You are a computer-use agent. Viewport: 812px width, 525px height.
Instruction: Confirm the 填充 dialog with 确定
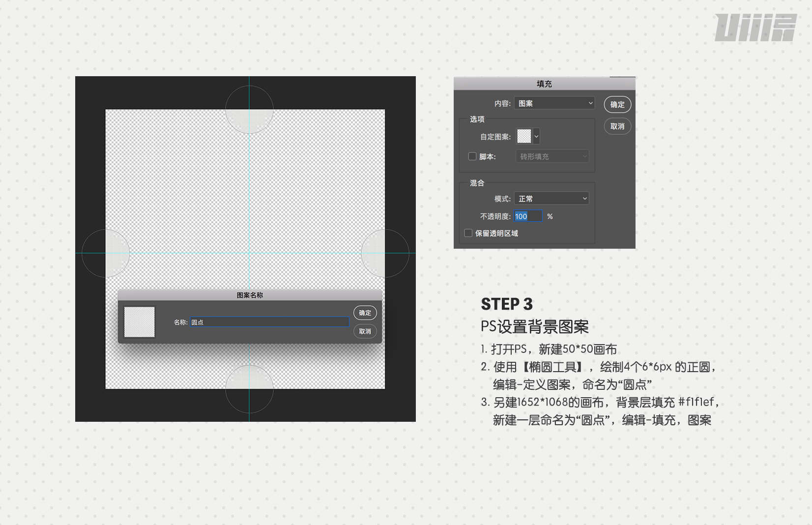[617, 104]
